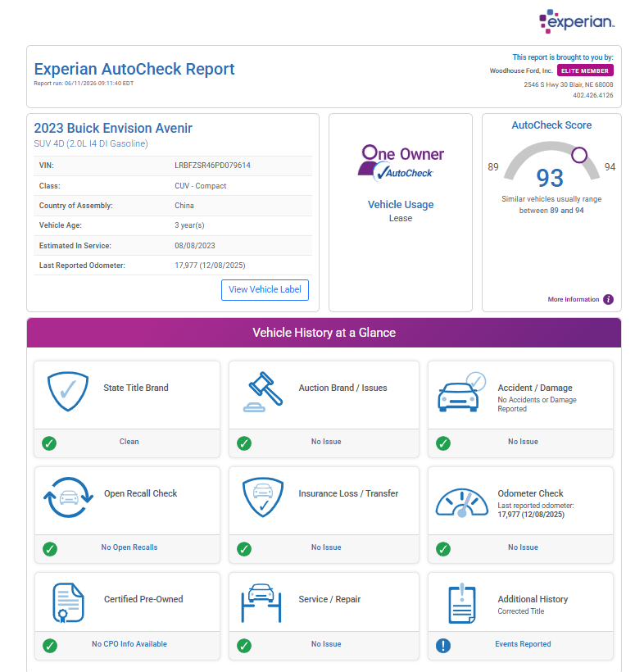Click the Estimated In Service date 08/08/2023
Image resolution: width=635 pixels, height=672 pixels.
point(194,246)
